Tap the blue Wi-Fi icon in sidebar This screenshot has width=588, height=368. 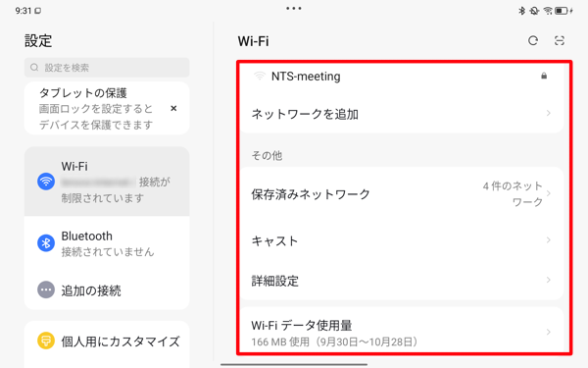click(x=46, y=182)
